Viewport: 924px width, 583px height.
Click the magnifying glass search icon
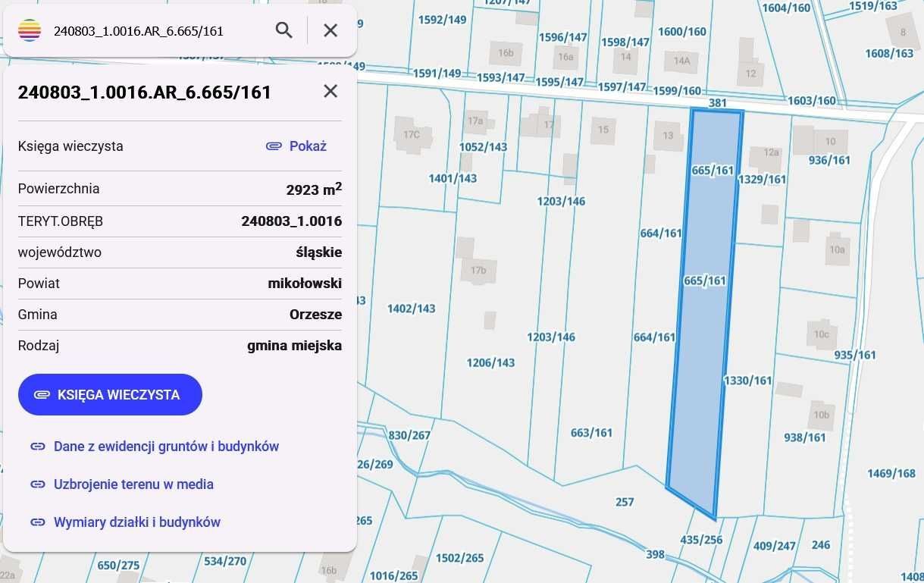click(284, 30)
